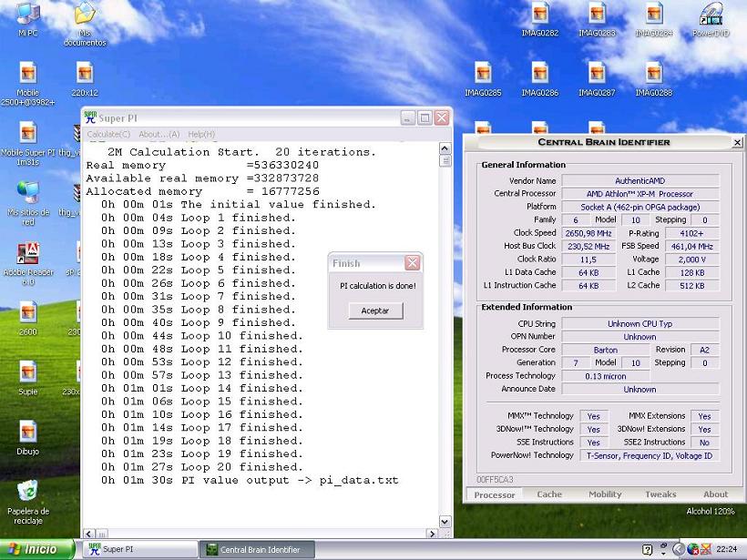Click the Aceptar button in Finish dialog

pos(375,311)
